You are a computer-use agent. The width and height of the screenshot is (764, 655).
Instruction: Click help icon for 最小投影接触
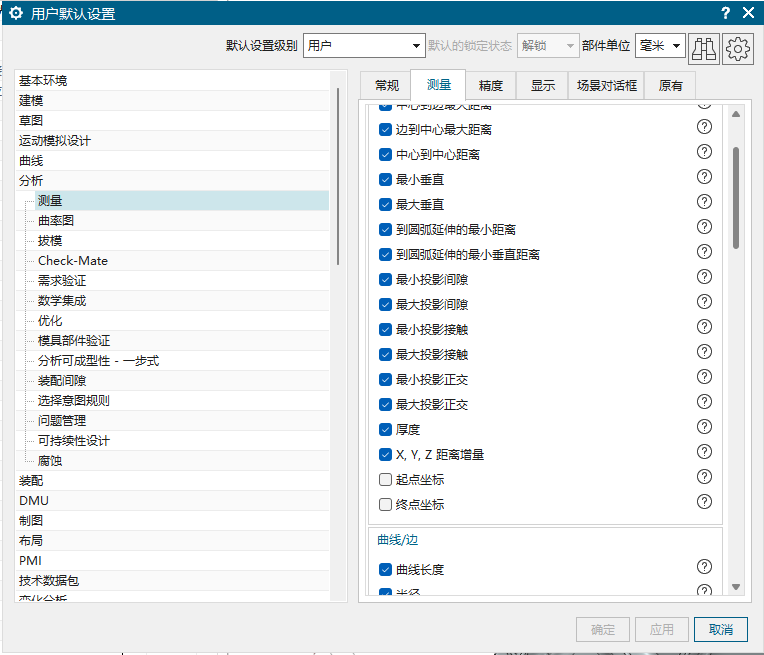point(704,327)
